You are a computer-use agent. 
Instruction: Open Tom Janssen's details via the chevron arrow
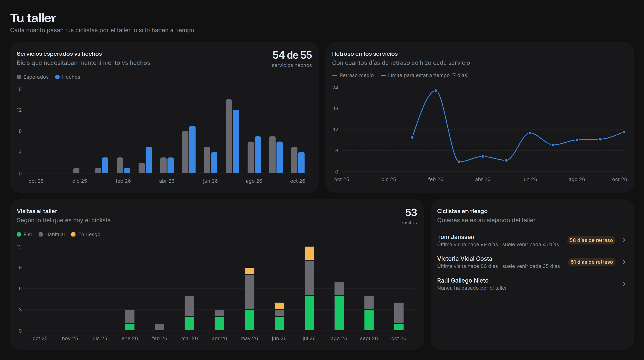click(x=624, y=240)
